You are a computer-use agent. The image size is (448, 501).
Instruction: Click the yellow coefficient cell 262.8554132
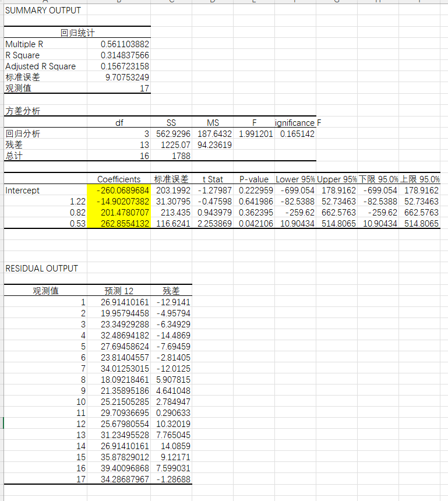119,224
